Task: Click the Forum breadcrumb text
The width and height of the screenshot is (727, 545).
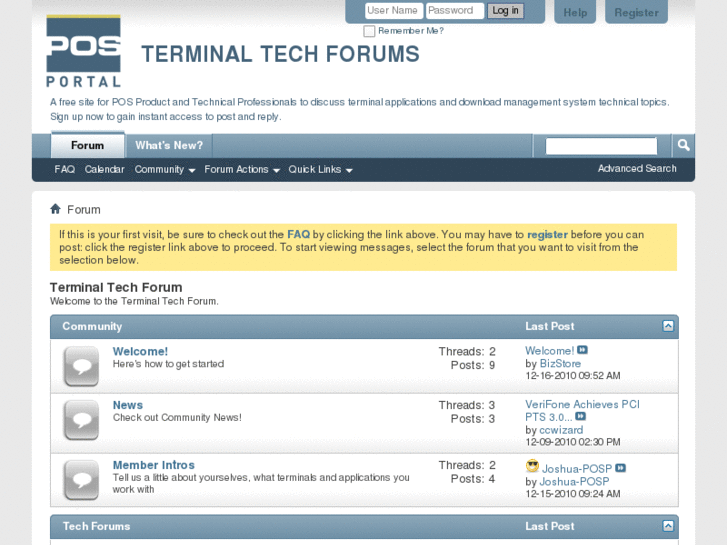Action: (x=83, y=210)
